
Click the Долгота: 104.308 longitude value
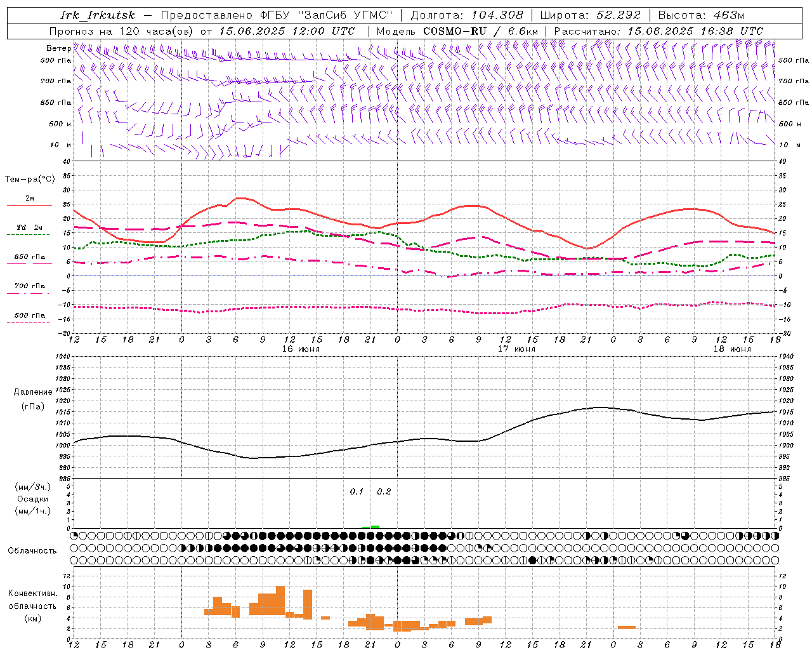pyautogui.click(x=467, y=15)
